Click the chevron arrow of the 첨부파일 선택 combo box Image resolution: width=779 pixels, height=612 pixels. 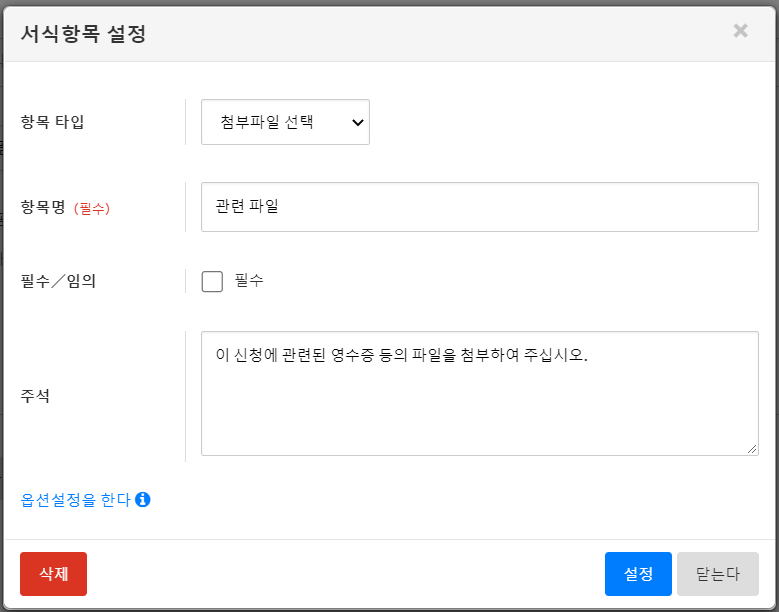pos(358,122)
